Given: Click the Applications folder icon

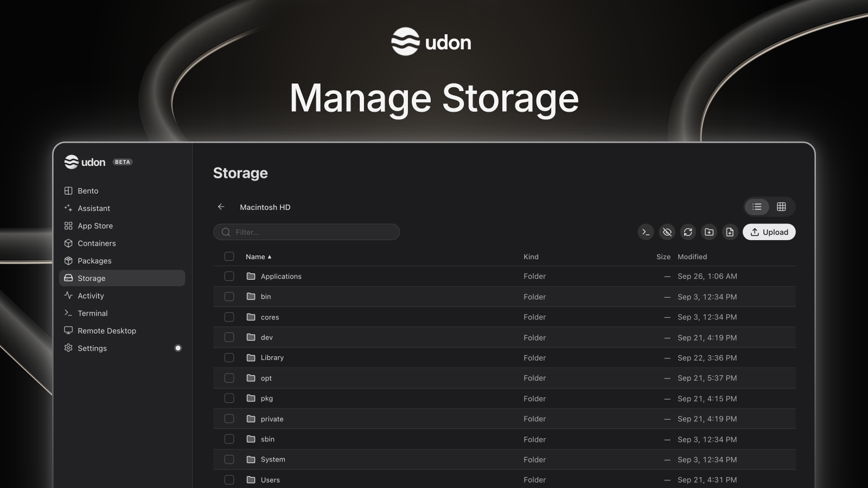Looking at the screenshot, I should coord(251,276).
